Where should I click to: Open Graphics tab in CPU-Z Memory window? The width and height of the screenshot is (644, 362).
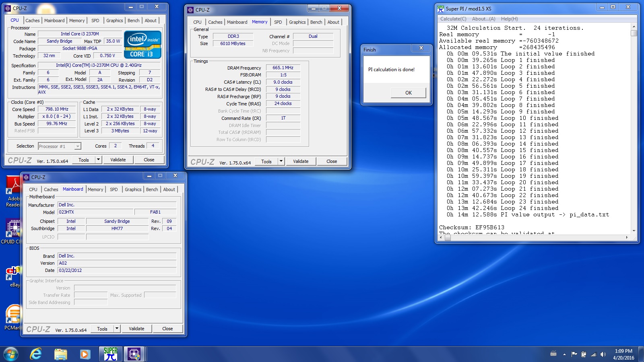tap(297, 22)
